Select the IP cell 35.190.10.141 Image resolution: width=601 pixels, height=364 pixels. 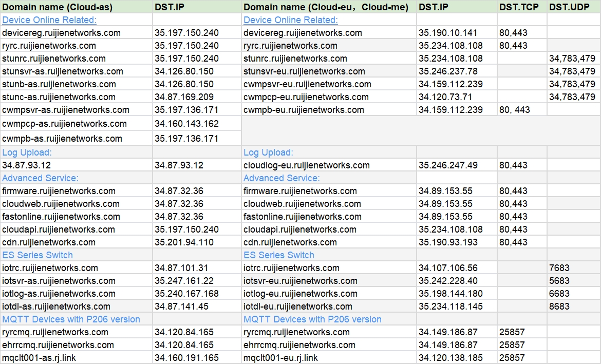click(x=448, y=33)
